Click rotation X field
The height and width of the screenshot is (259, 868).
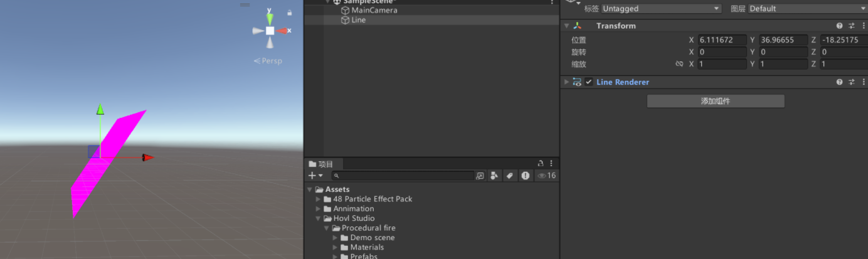[x=722, y=52]
